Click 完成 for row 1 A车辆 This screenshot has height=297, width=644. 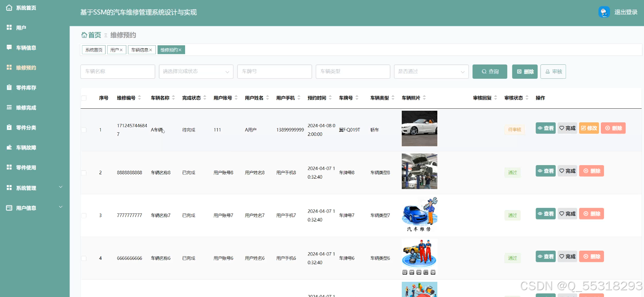(x=567, y=128)
